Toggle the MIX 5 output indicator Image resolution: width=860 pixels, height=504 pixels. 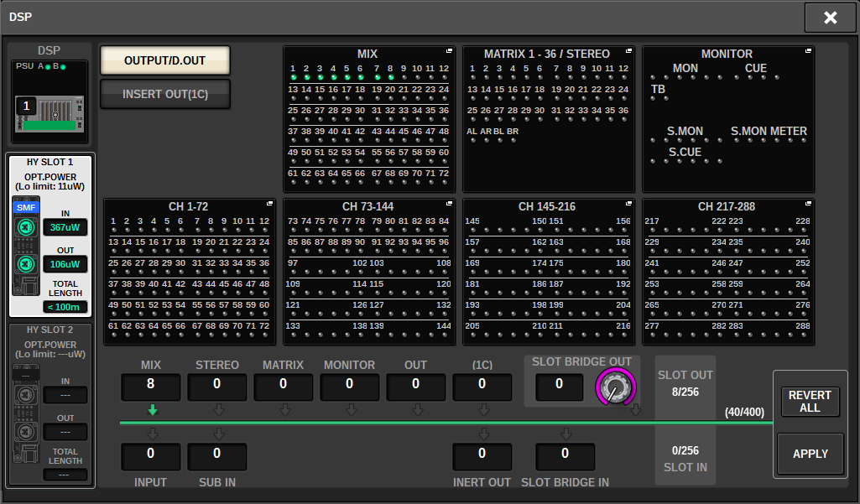point(347,77)
